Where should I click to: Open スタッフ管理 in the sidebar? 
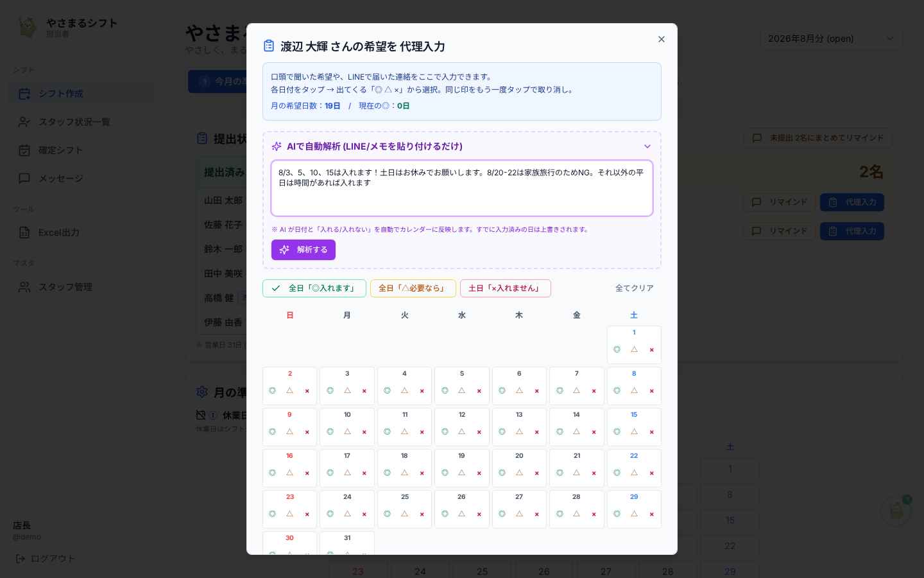click(81, 287)
